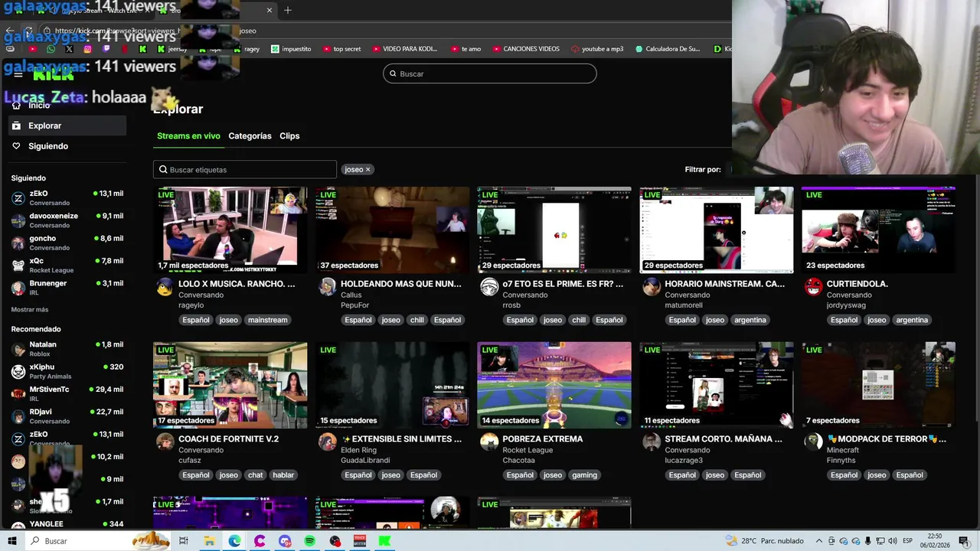
Task: Select gaming tag under POBREZA EXTREMA
Action: click(x=584, y=475)
